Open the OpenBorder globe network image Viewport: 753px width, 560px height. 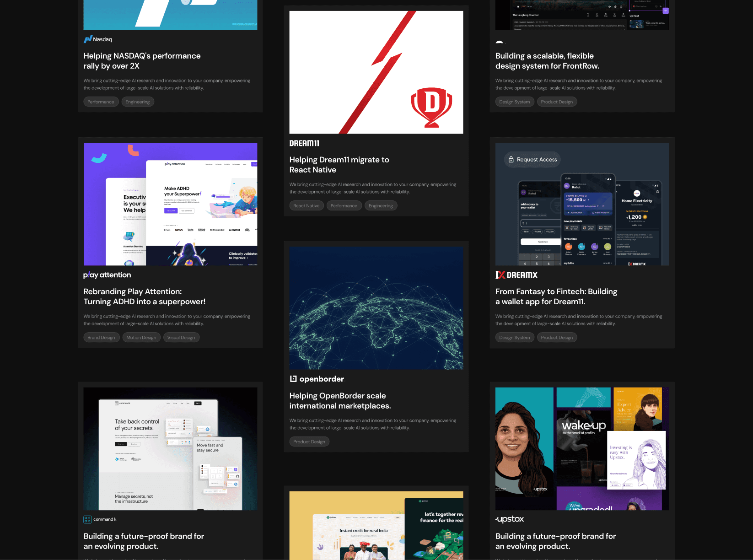click(x=376, y=308)
